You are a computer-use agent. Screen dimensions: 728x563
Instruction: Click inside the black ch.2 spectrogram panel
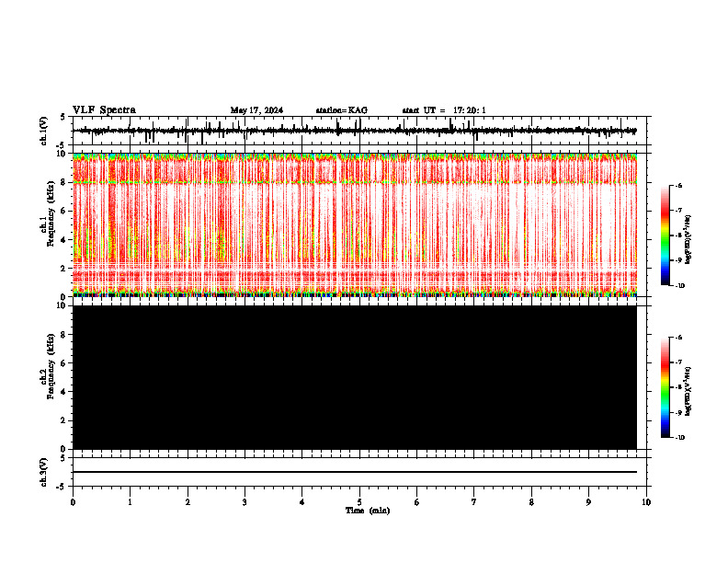point(355,377)
